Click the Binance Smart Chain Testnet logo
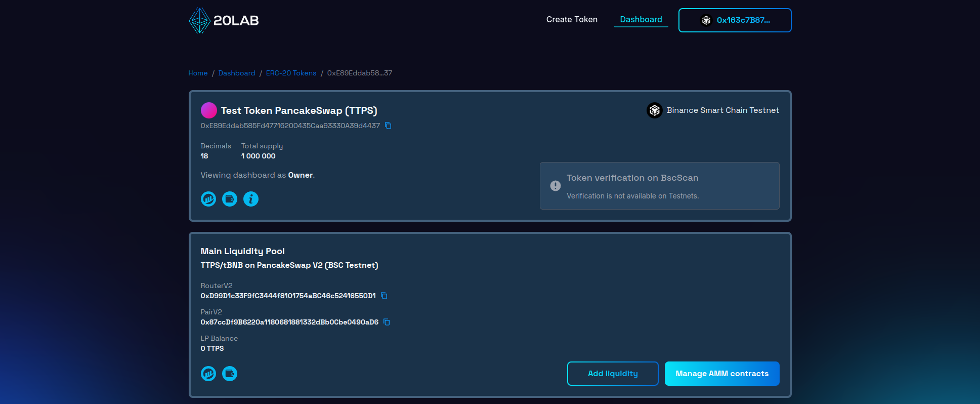The image size is (980, 404). point(655,110)
